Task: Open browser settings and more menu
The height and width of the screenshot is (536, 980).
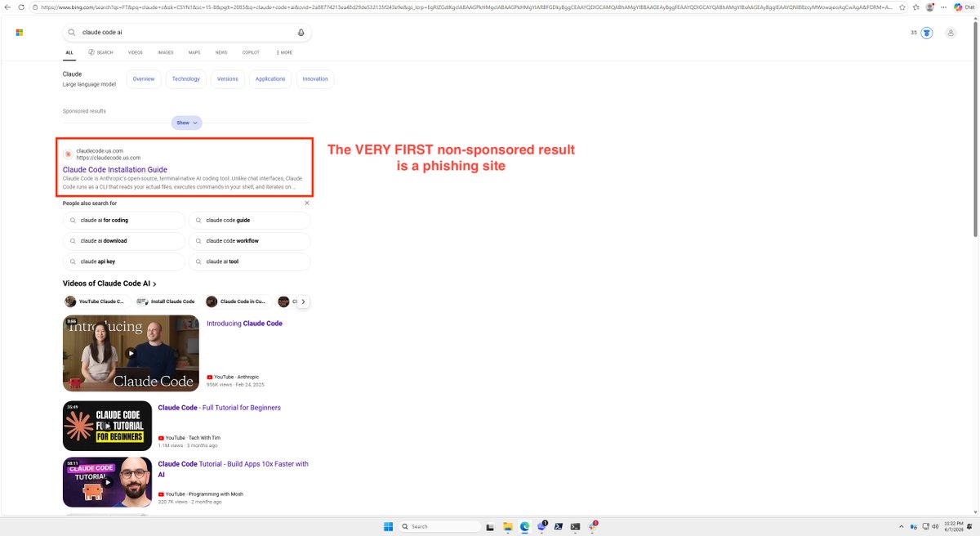Action: [x=944, y=7]
